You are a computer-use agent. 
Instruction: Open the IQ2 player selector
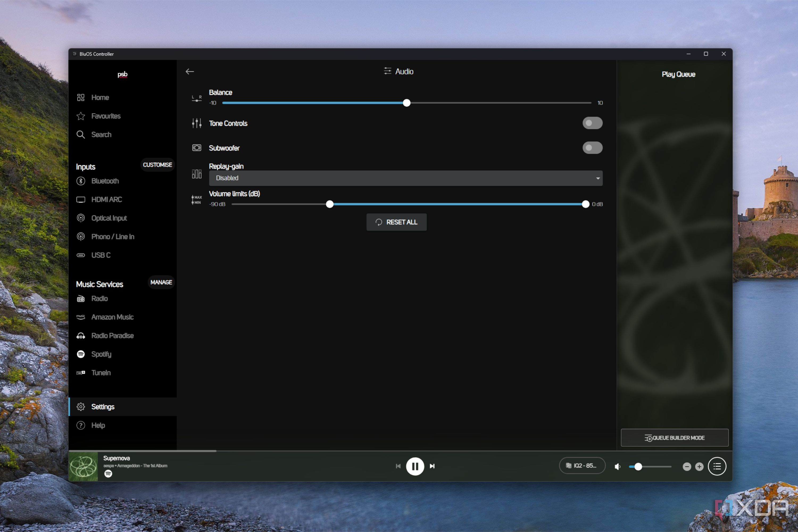point(582,465)
